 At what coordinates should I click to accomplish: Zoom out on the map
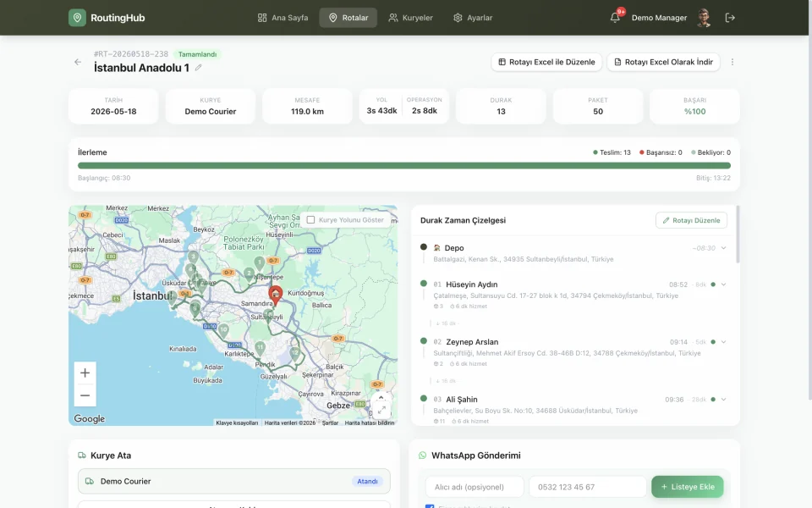click(x=85, y=395)
